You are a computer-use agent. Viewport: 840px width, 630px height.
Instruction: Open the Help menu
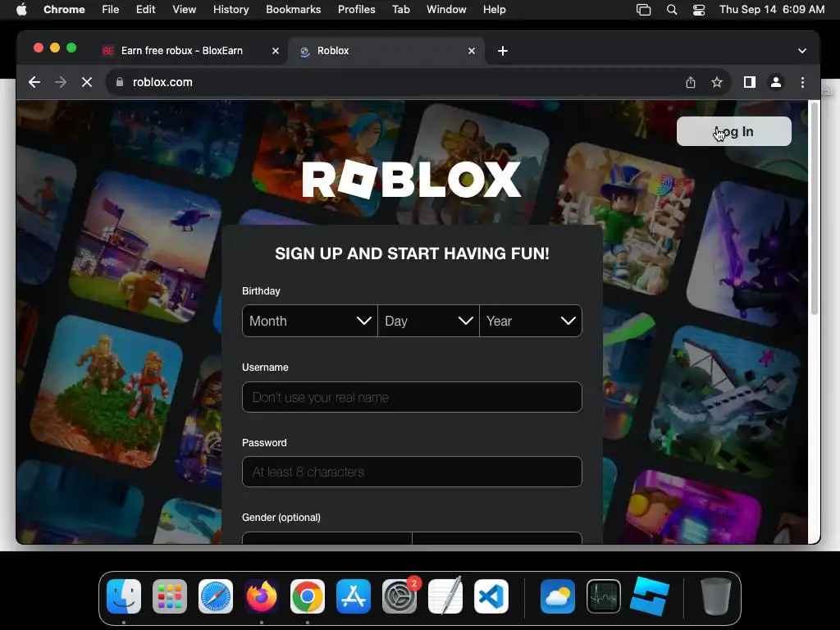[494, 9]
